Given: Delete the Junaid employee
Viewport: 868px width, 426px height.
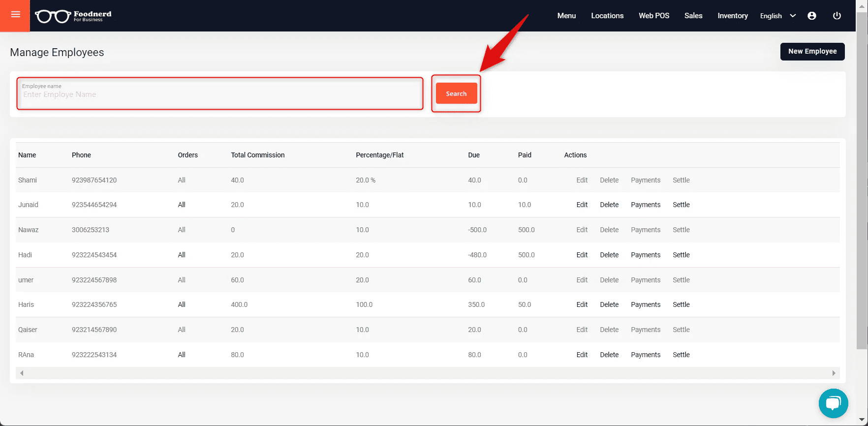Looking at the screenshot, I should 609,205.
